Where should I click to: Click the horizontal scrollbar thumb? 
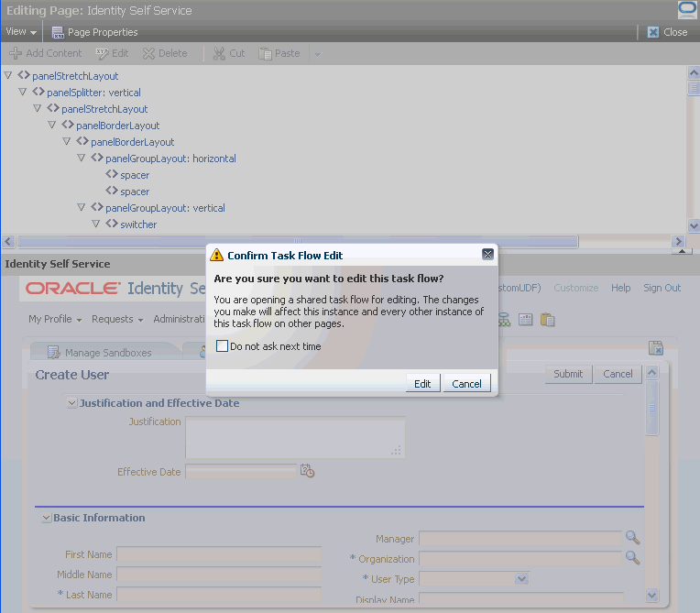point(298,242)
